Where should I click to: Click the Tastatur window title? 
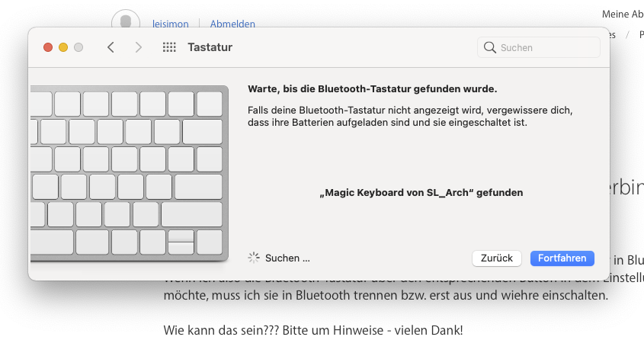210,47
